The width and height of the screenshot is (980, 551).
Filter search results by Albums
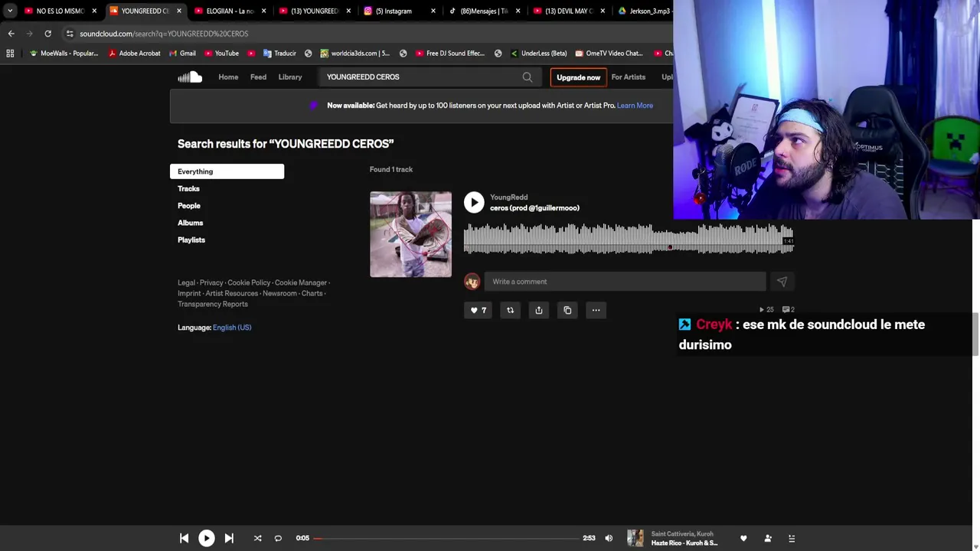click(191, 223)
